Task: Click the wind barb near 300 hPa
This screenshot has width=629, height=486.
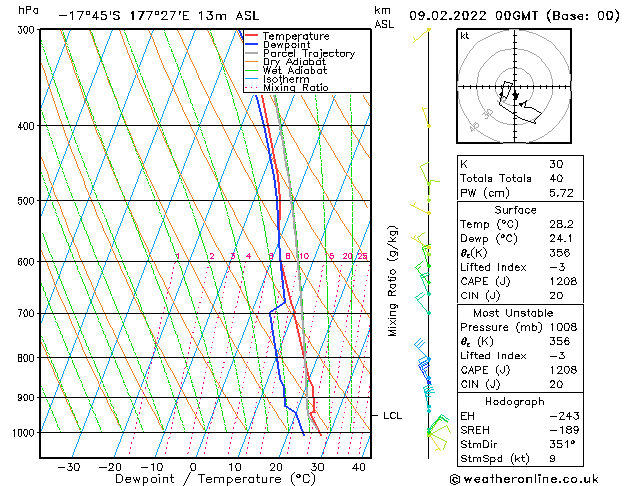Action: (426, 31)
